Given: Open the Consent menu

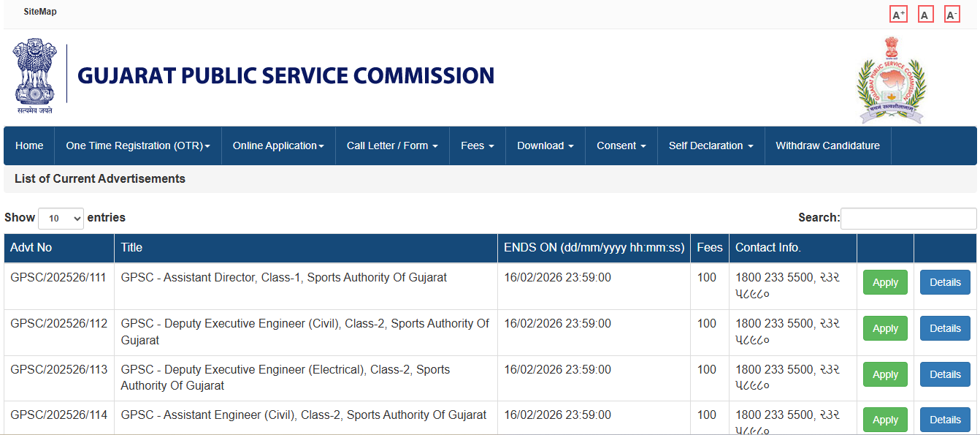Looking at the screenshot, I should coord(621,145).
